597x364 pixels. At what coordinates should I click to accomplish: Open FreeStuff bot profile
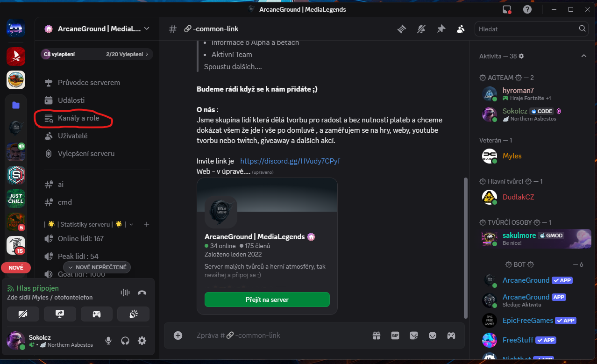point(534,340)
